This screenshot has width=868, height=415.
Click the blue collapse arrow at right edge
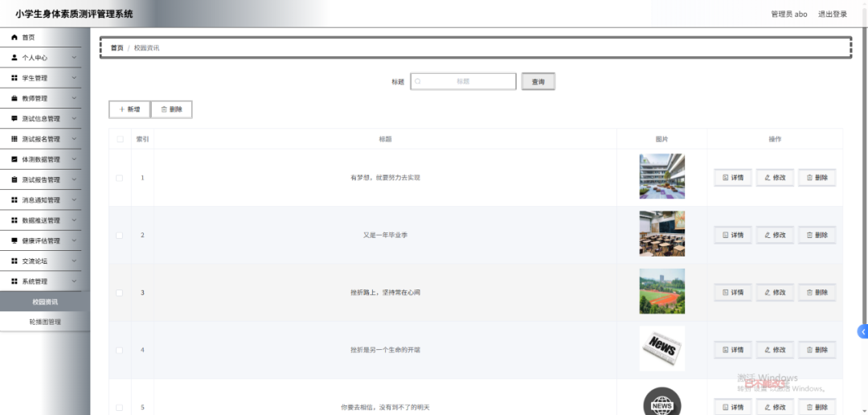pyautogui.click(x=862, y=331)
